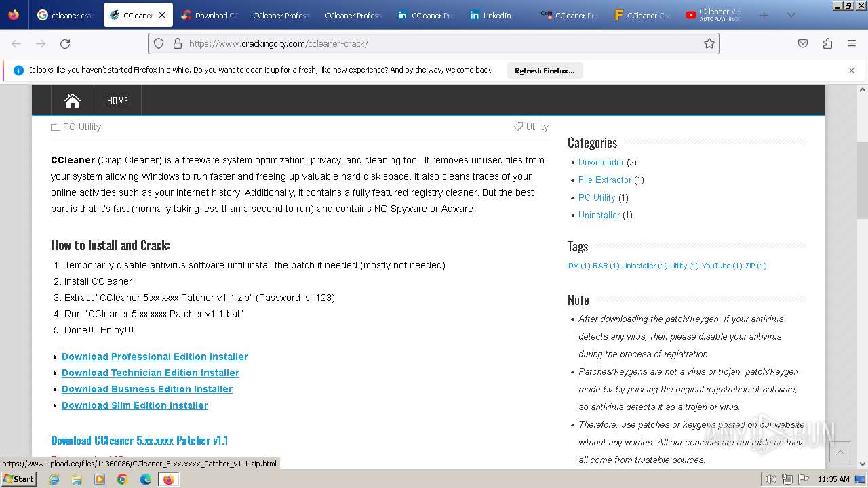Switch to the LinkedIn tab

[x=496, y=15]
